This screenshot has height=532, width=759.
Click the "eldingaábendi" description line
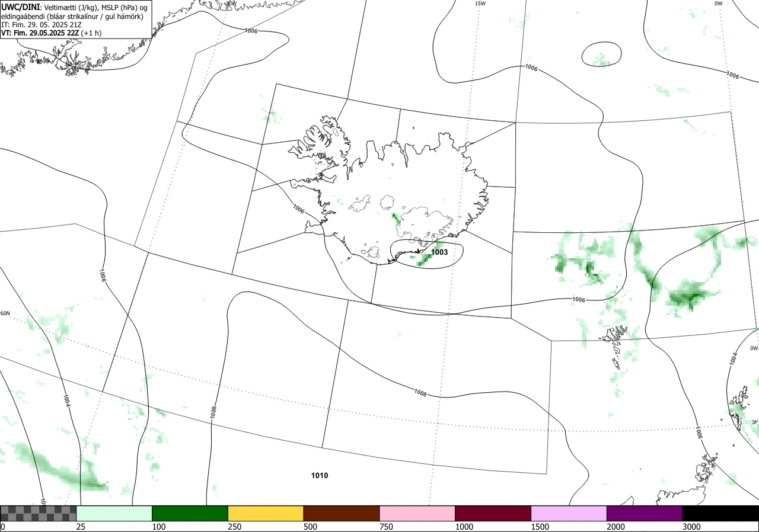[x=72, y=16]
